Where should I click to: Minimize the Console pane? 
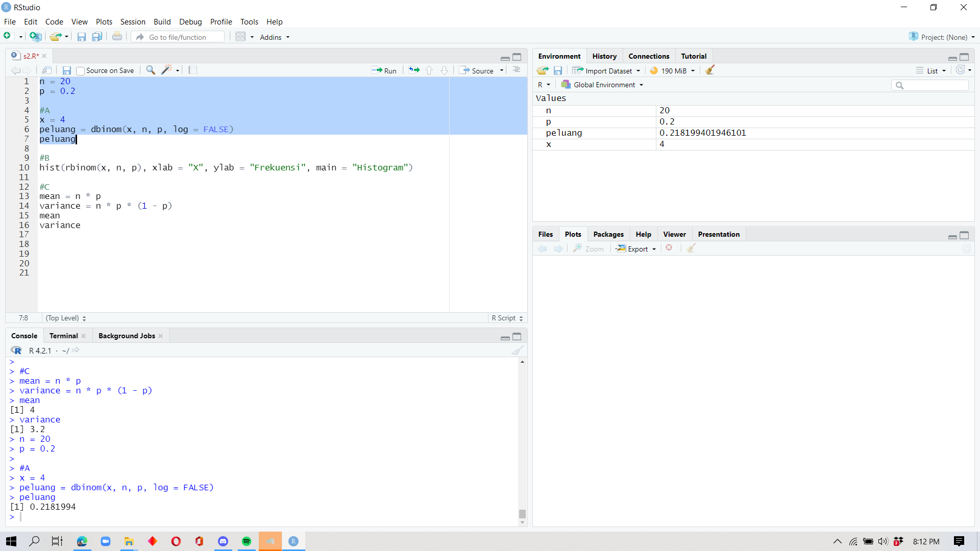pyautogui.click(x=505, y=337)
